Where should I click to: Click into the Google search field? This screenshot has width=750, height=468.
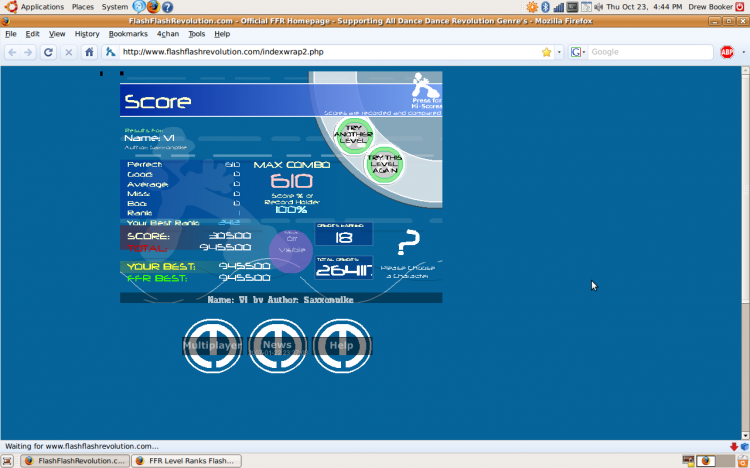point(650,52)
